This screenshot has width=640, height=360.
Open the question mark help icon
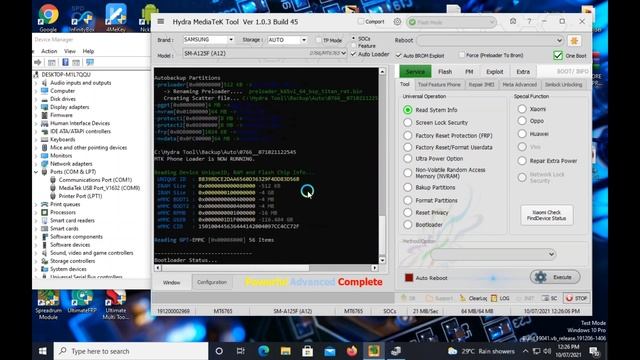529,21
